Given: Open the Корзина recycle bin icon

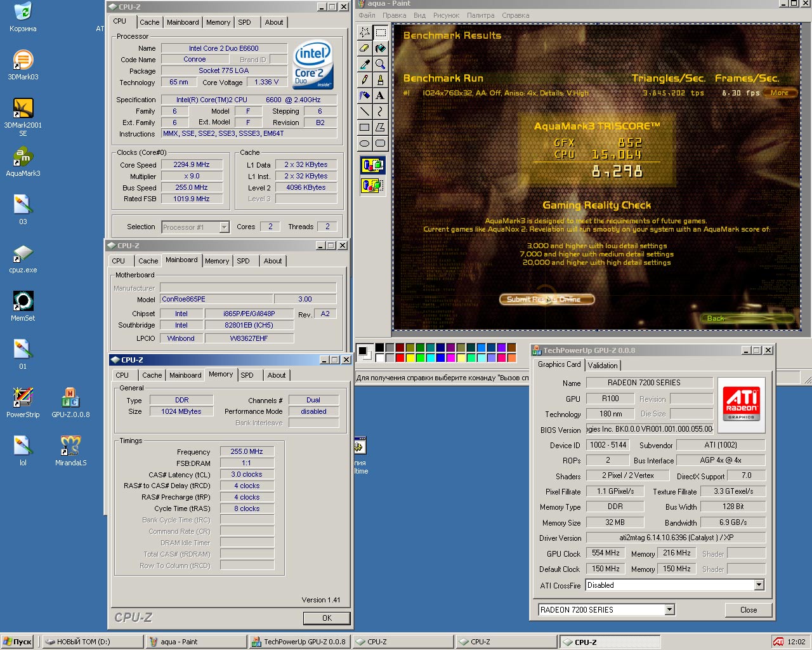Looking at the screenshot, I should 23,17.
